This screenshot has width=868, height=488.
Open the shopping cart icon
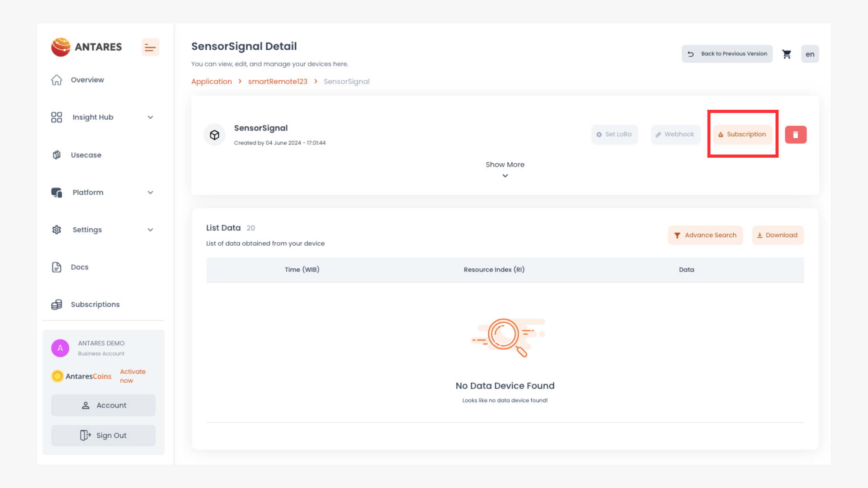(x=787, y=54)
